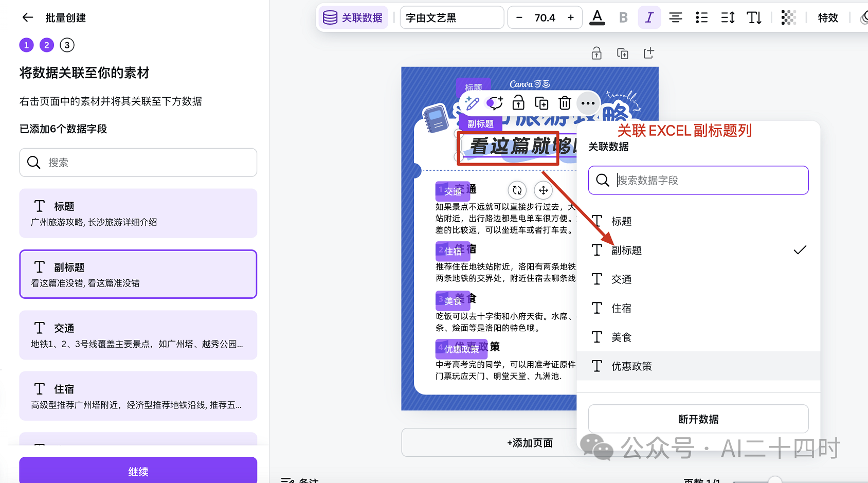Toggle bulleted list formatting
The height and width of the screenshot is (483, 868).
coord(701,17)
